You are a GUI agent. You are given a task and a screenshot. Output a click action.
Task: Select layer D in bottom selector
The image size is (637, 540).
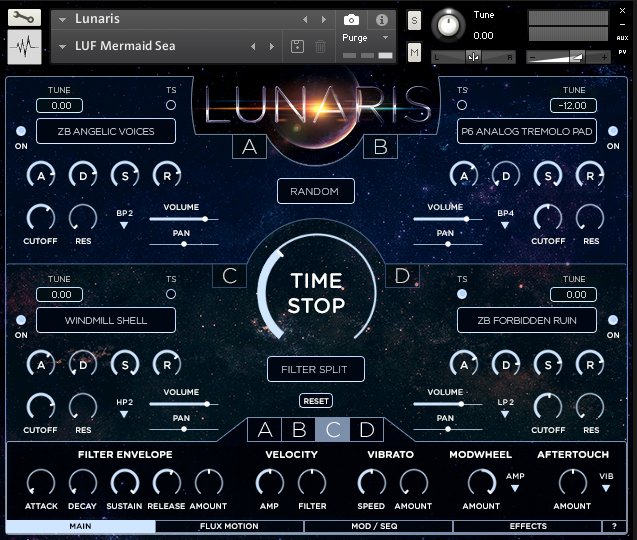[x=366, y=429]
